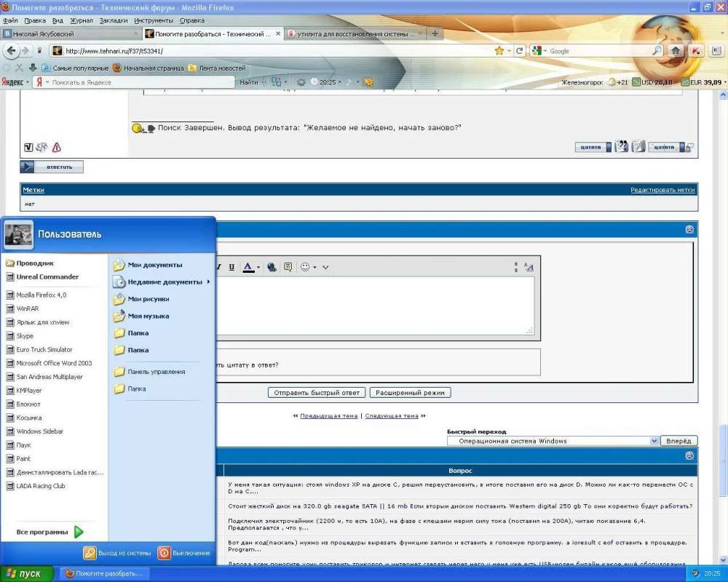
Task: Open the font color dropdown arrow in editor
Action: point(258,267)
